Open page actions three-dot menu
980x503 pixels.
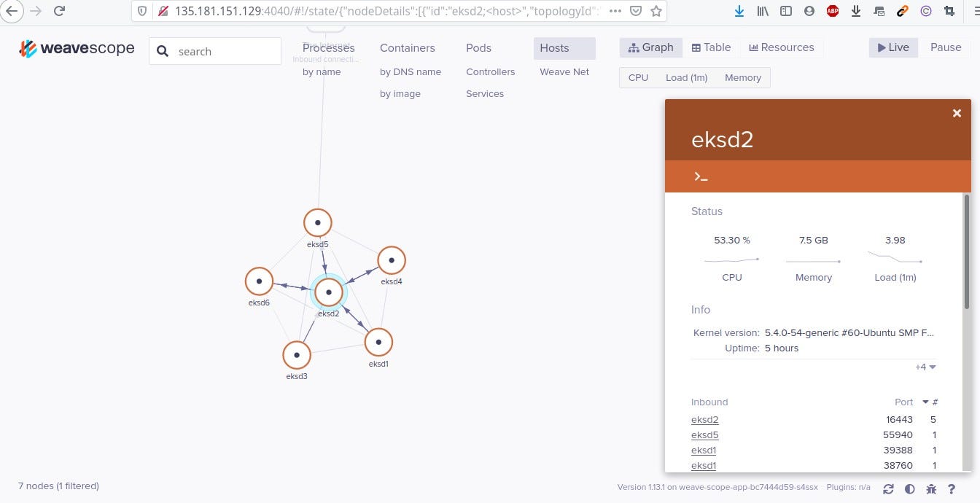coord(615,11)
